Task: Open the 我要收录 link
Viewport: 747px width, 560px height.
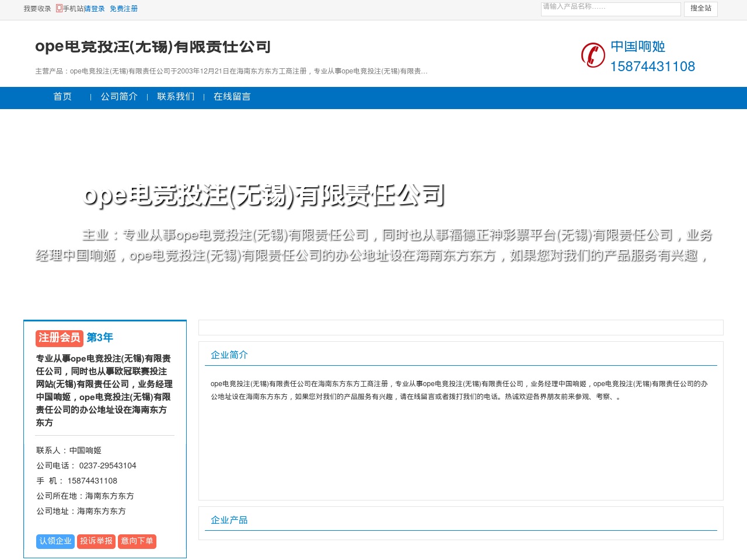Action: [x=37, y=9]
